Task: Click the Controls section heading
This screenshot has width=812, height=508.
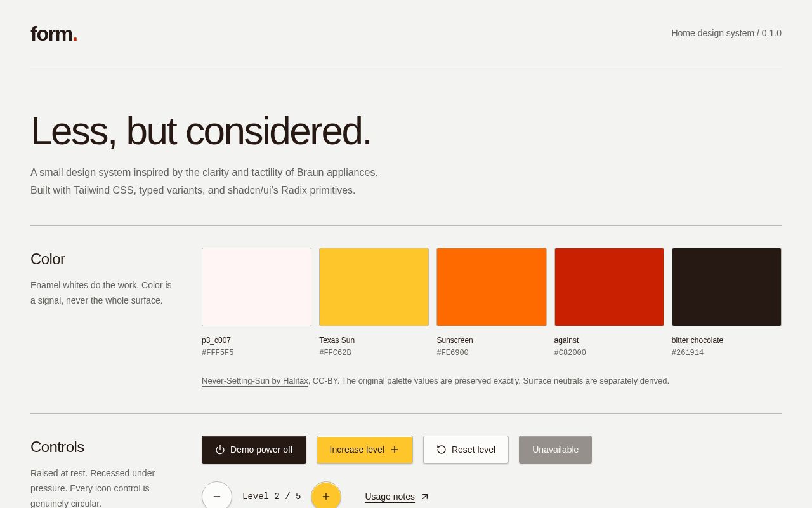Action: (57, 447)
